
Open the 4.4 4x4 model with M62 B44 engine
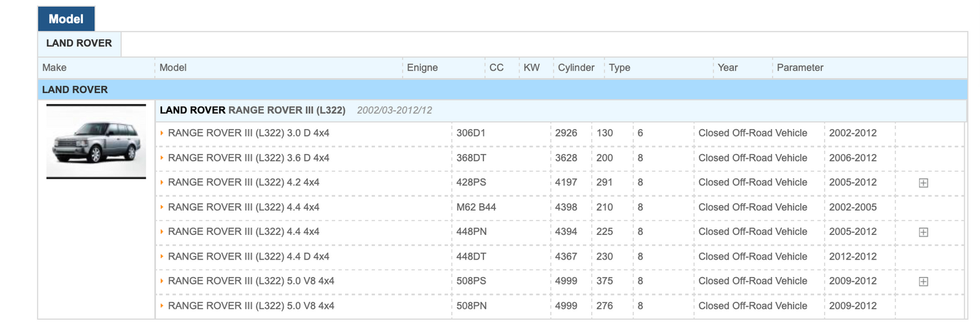click(243, 207)
